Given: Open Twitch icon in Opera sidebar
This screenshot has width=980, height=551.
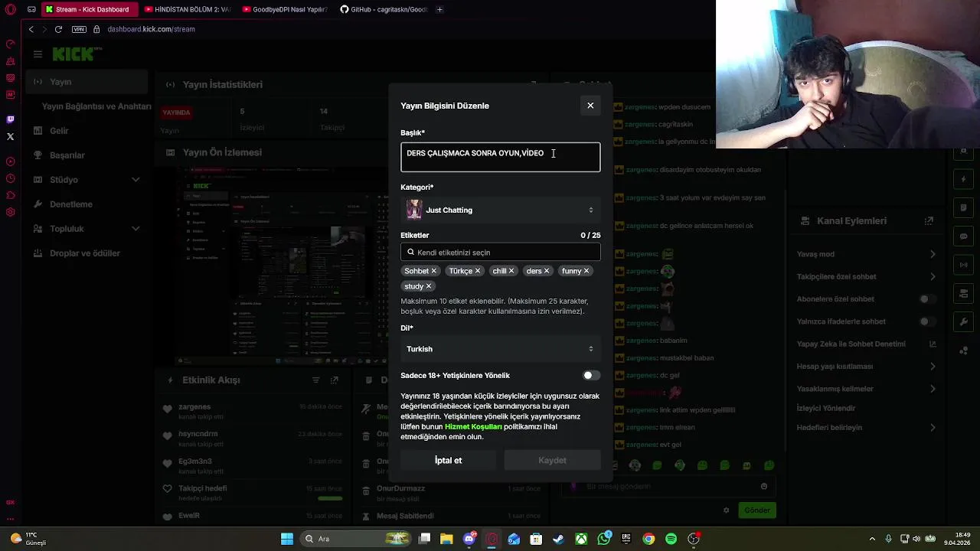Looking at the screenshot, I should click(x=10, y=119).
